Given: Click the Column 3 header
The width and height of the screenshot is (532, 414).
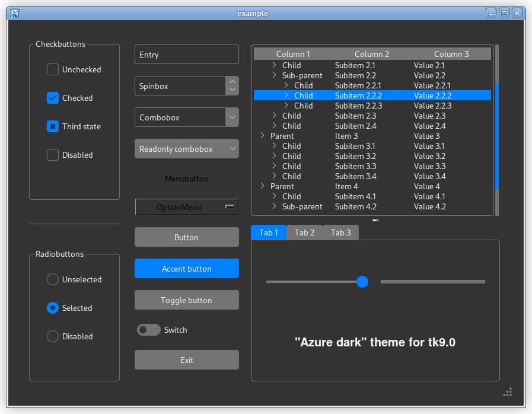Looking at the screenshot, I should 451,54.
